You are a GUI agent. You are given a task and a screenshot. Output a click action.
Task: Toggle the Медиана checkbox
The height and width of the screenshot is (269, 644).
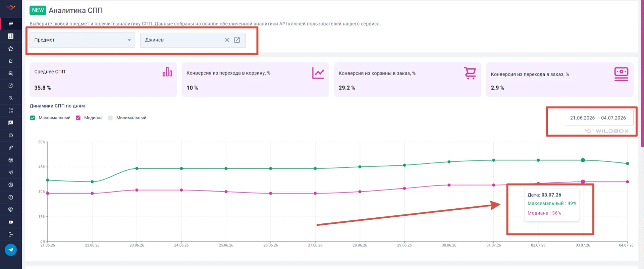pyautogui.click(x=78, y=118)
